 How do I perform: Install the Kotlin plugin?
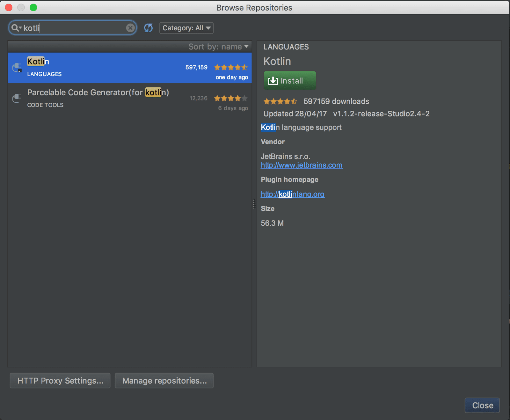[x=290, y=81]
